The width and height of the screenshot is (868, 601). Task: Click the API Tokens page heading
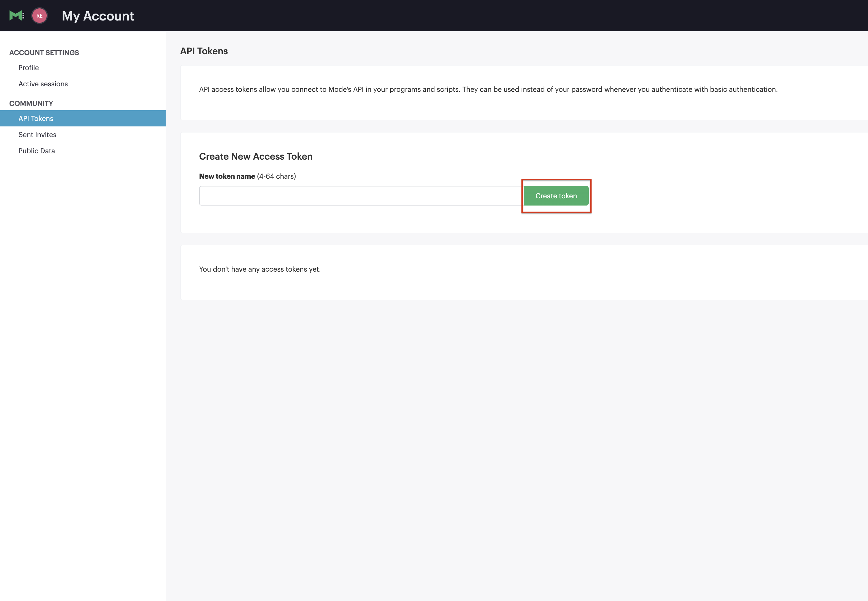pyautogui.click(x=204, y=51)
